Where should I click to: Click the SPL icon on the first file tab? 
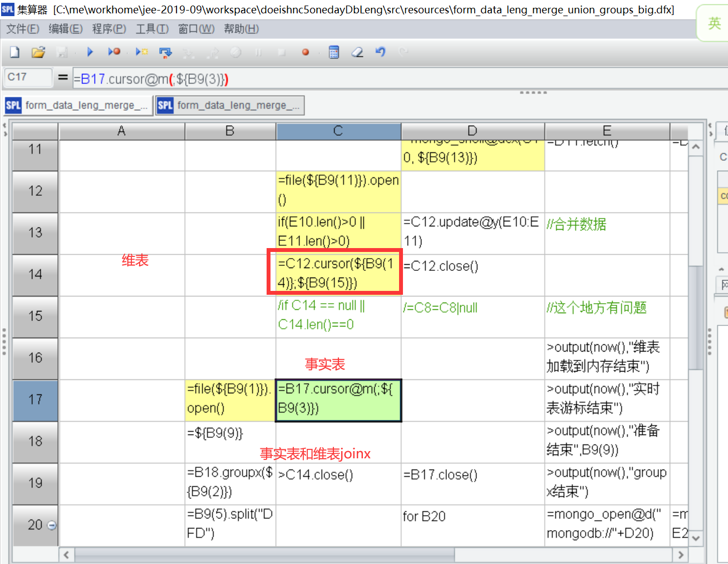13,105
